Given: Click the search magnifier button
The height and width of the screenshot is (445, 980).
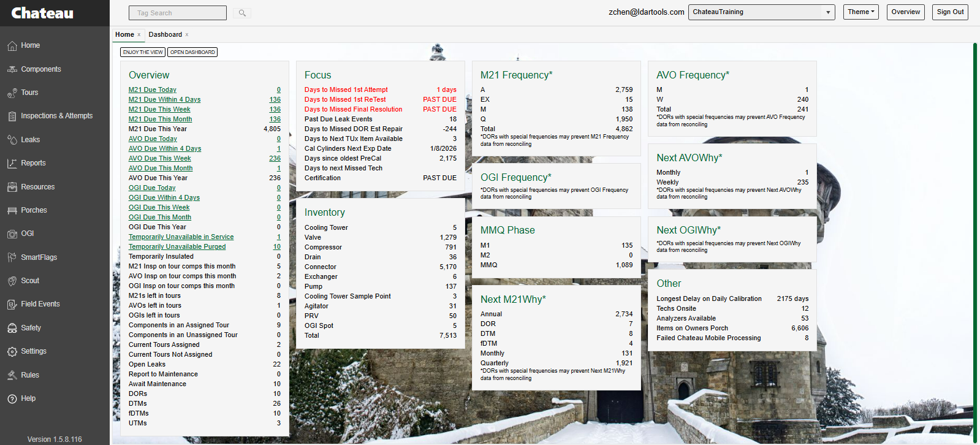Looking at the screenshot, I should click(x=242, y=13).
